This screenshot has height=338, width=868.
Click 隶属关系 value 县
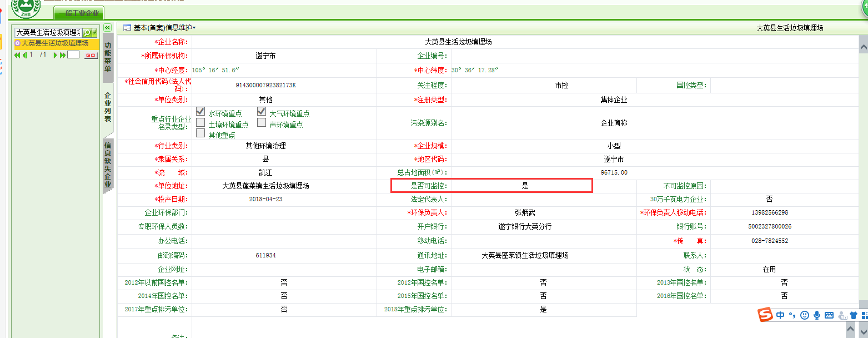(x=265, y=160)
